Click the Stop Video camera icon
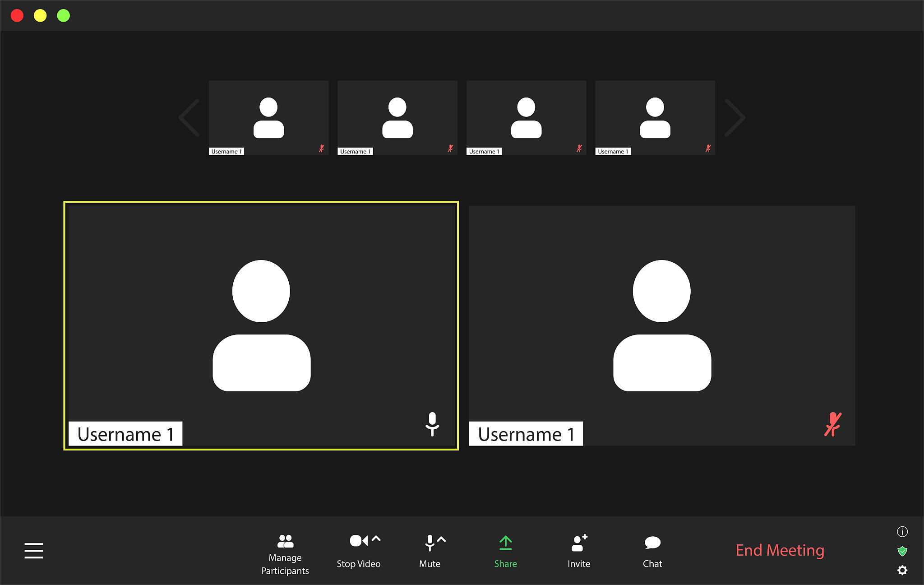Image resolution: width=924 pixels, height=585 pixels. point(359,540)
